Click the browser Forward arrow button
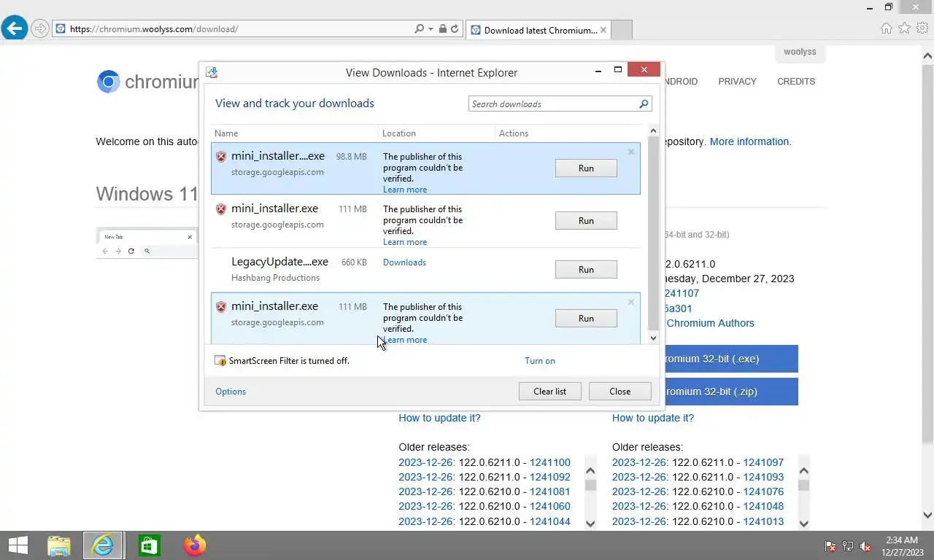The height and width of the screenshot is (560, 934). (40, 29)
